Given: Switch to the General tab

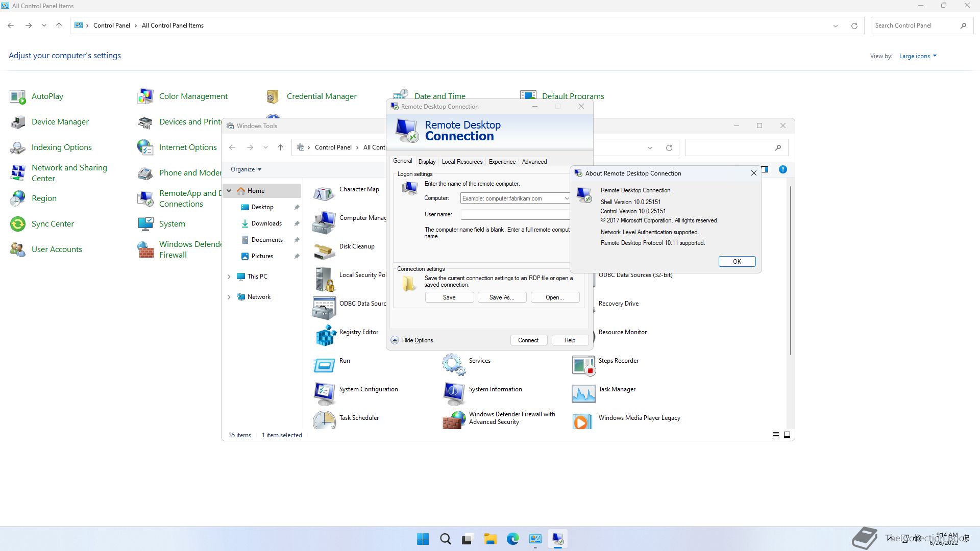Looking at the screenshot, I should (x=402, y=161).
